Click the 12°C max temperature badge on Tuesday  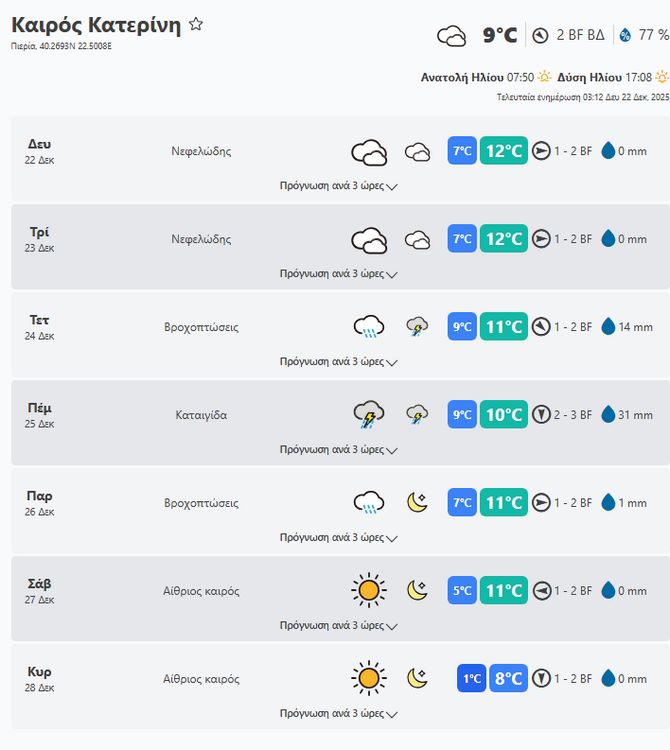[503, 239]
